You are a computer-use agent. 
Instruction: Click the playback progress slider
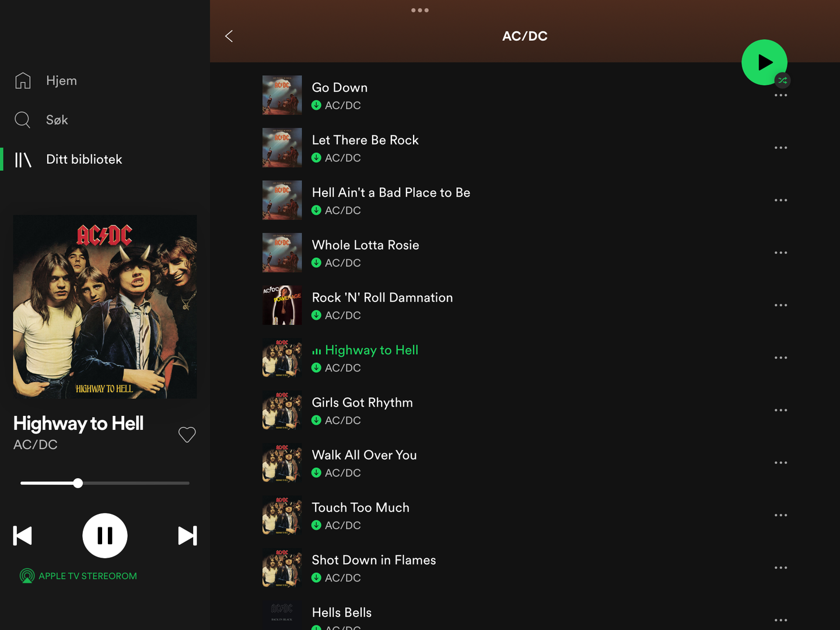point(105,483)
